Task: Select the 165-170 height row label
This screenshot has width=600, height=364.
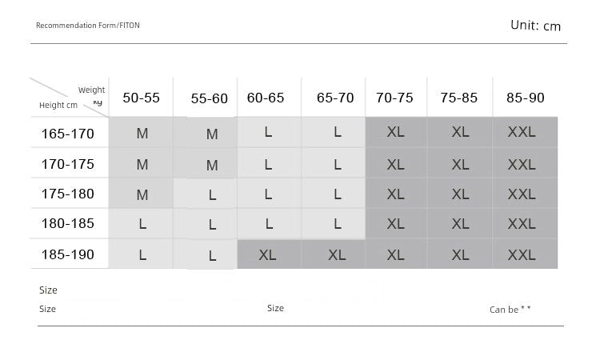Action: (x=68, y=134)
